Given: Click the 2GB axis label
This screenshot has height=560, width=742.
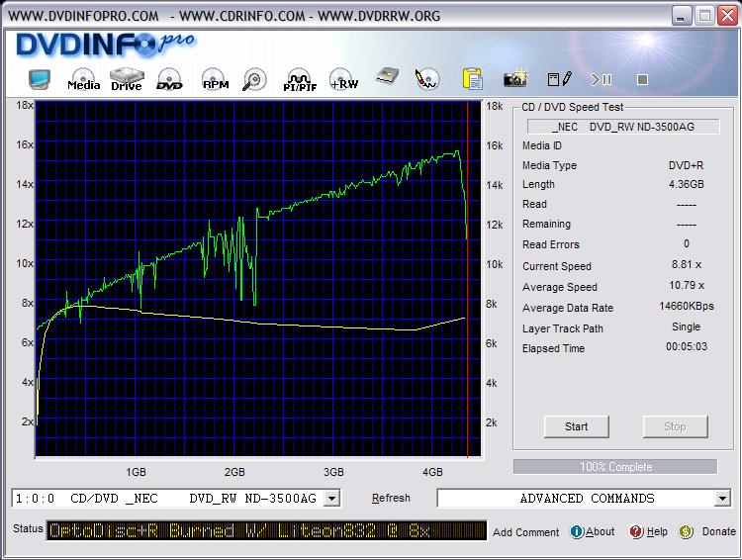Looking at the screenshot, I should [234, 472].
